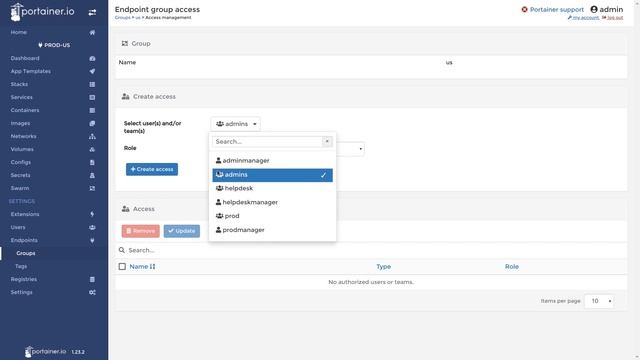Open the Items per page dropdown
Image resolution: width=640 pixels, height=360 pixels.
click(x=599, y=301)
